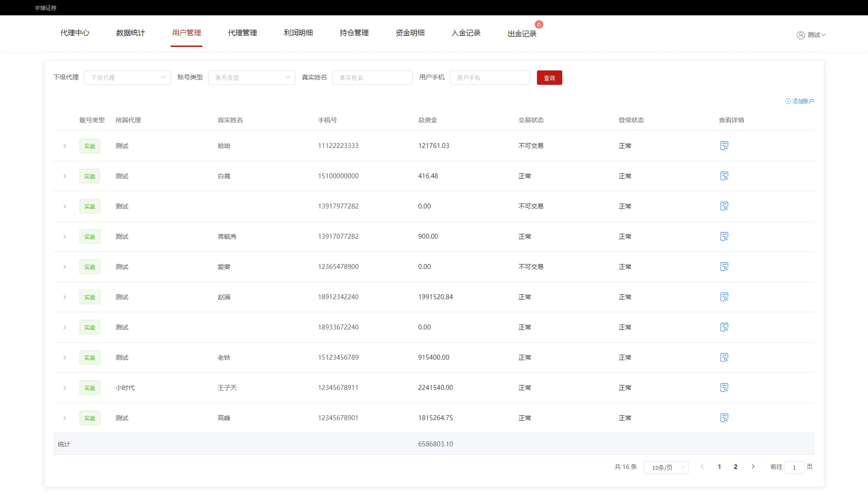868x496 pixels.
Task: Expand row with phone 12365478900
Action: click(65, 267)
